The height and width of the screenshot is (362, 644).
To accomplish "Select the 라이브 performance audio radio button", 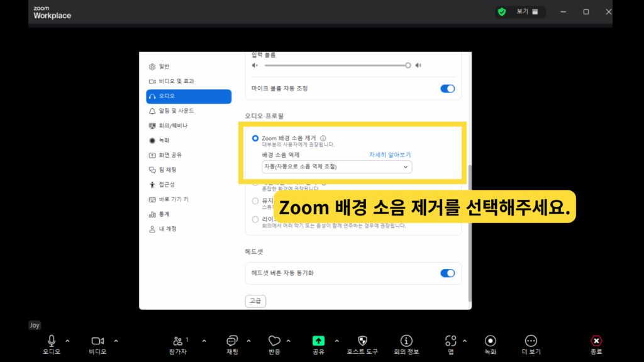I will click(255, 219).
